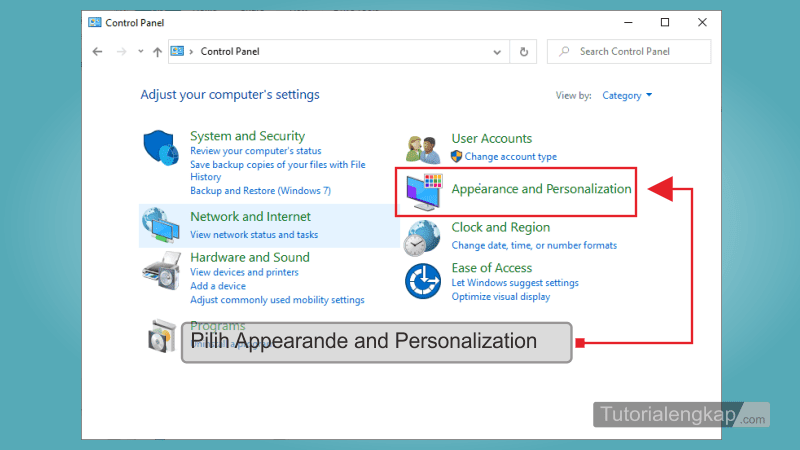
Task: Open the Programs category heading
Action: pos(218,326)
